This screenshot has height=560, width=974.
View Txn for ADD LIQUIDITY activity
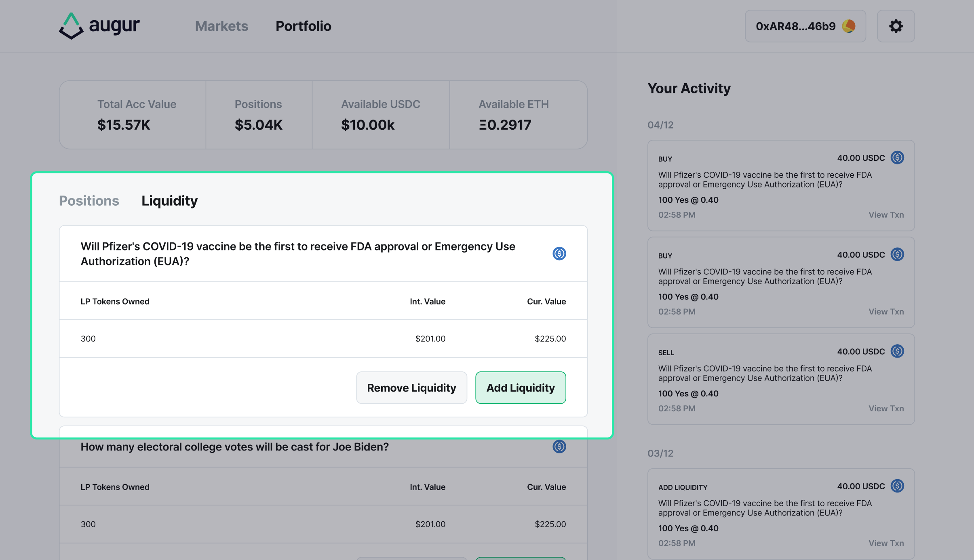[886, 543]
